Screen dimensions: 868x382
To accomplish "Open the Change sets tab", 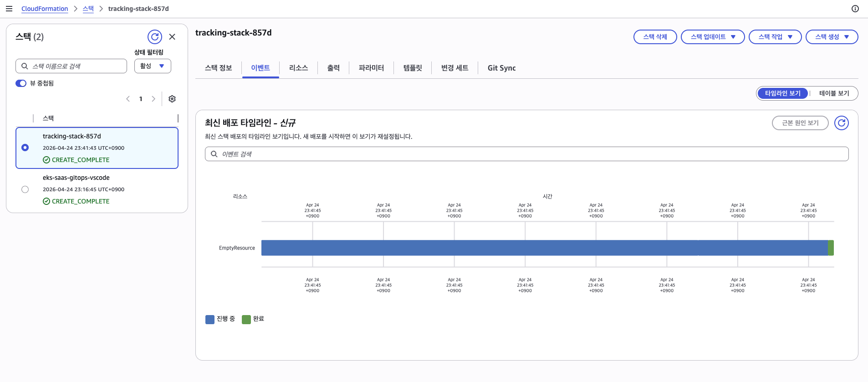I will pos(454,68).
